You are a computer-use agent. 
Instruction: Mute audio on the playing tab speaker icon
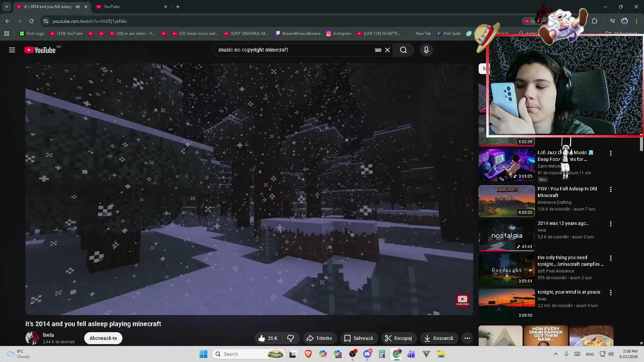[x=77, y=7]
